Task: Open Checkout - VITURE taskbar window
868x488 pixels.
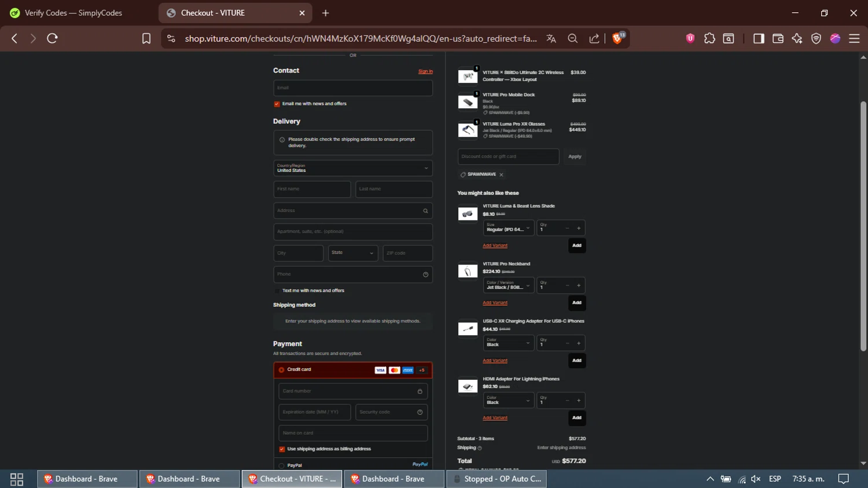Action: (x=292, y=479)
